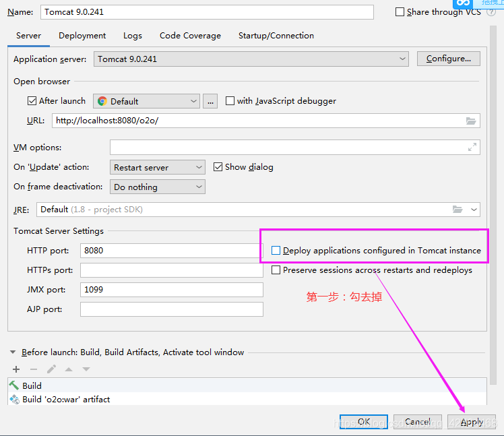The height and width of the screenshot is (436, 504).
Task: Click the Apply button
Action: (472, 422)
